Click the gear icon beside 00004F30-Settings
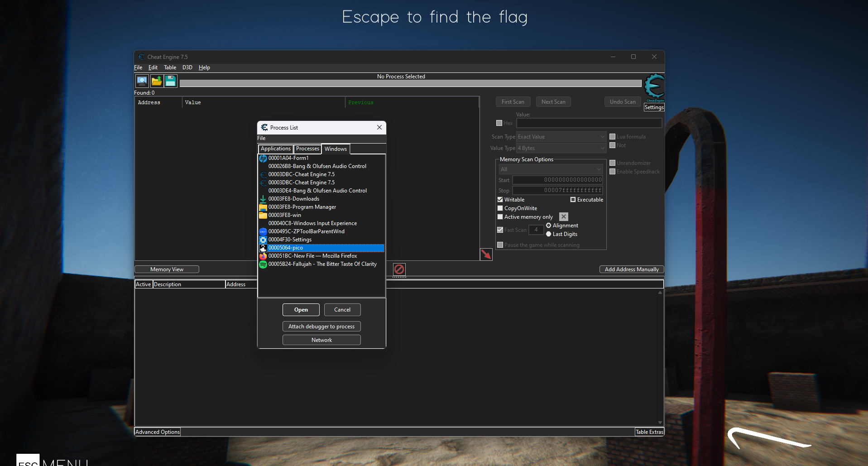Viewport: 868px width, 466px height. pos(263,240)
